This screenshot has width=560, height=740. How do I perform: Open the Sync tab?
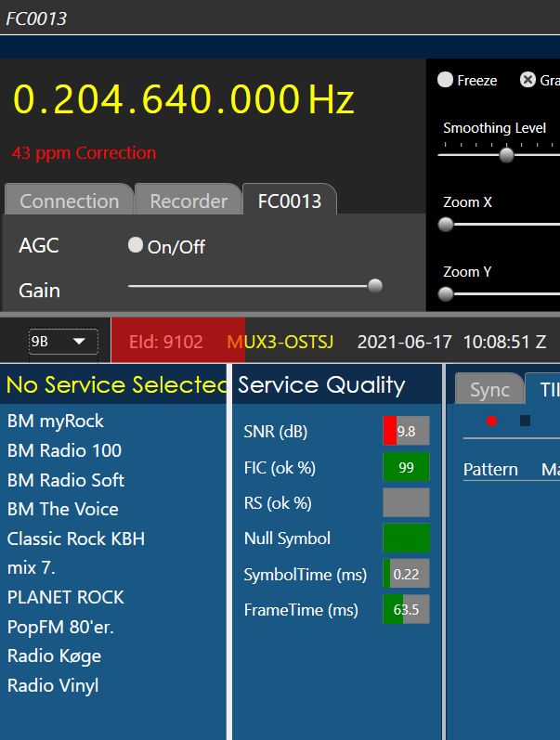489,390
